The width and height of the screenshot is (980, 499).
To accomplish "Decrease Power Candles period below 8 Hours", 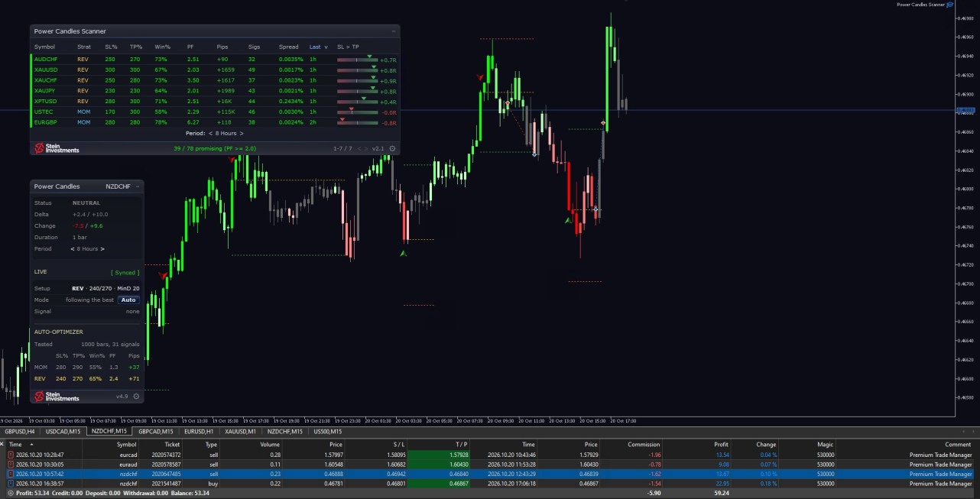I will point(72,248).
